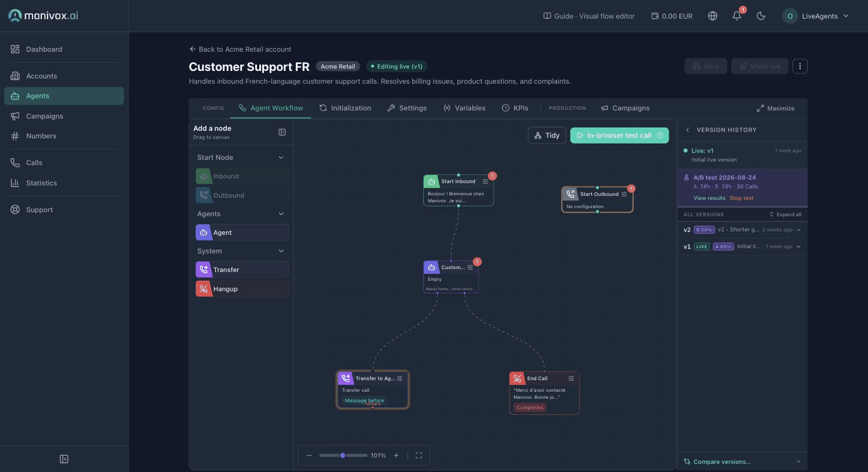The width and height of the screenshot is (868, 472).
Task: Open End Call node settings icon
Action: (x=571, y=378)
